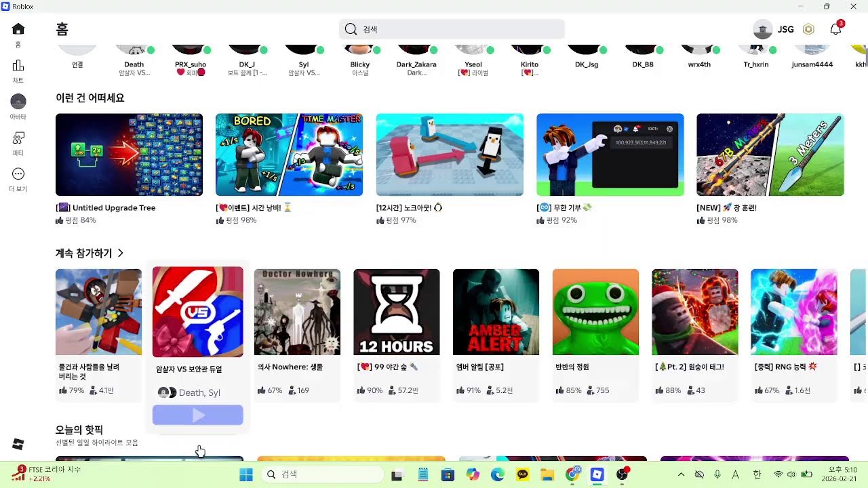Click the Windows taskbar search box
This screenshot has width=868, height=488.
[321, 474]
